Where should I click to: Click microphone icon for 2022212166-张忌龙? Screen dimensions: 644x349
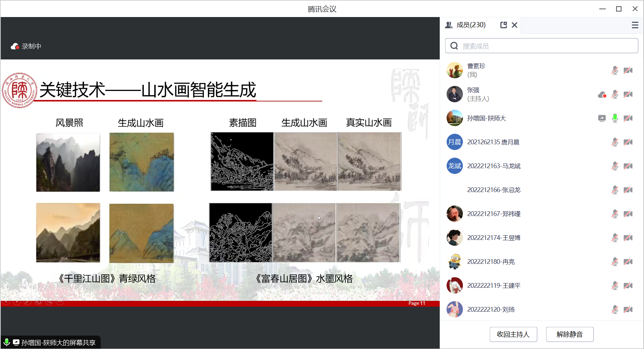click(x=615, y=190)
